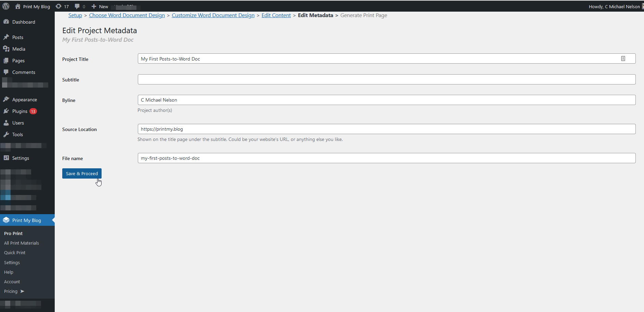Screen dimensions: 644x312
Task: Click the Dashboard gauge icon
Action: coord(6,22)
